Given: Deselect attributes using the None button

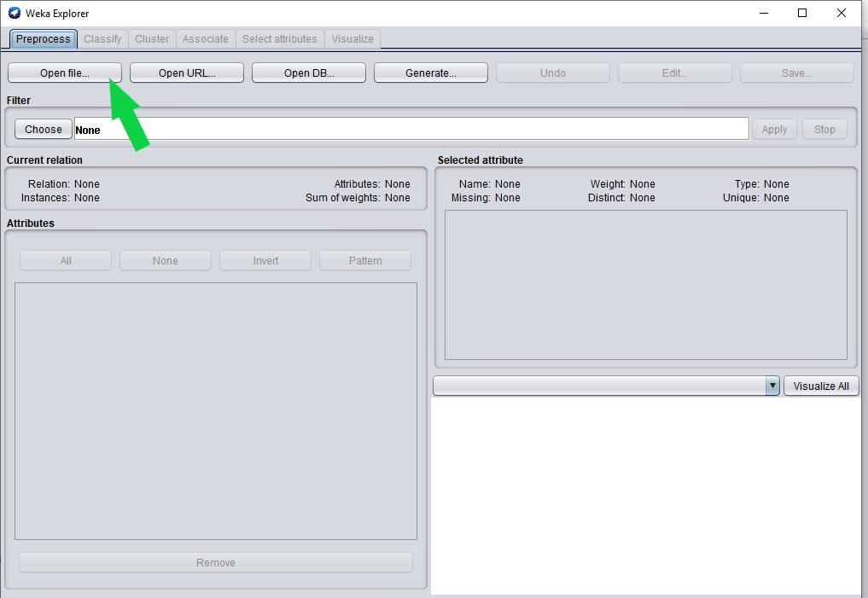Looking at the screenshot, I should [x=165, y=260].
